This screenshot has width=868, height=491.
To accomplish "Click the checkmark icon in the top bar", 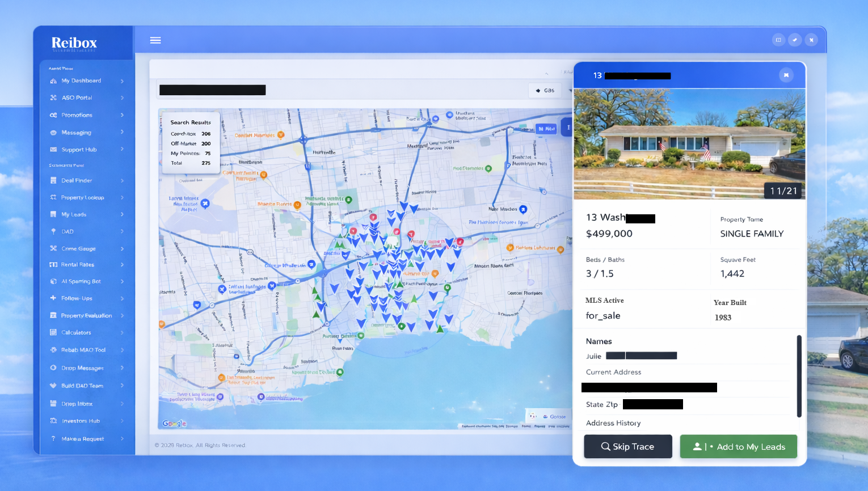I will click(x=795, y=40).
